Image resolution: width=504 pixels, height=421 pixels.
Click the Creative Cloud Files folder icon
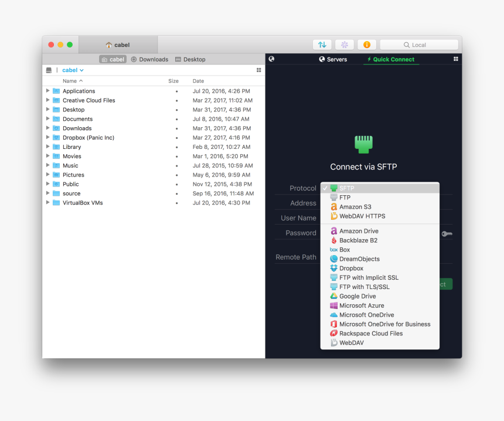click(56, 100)
